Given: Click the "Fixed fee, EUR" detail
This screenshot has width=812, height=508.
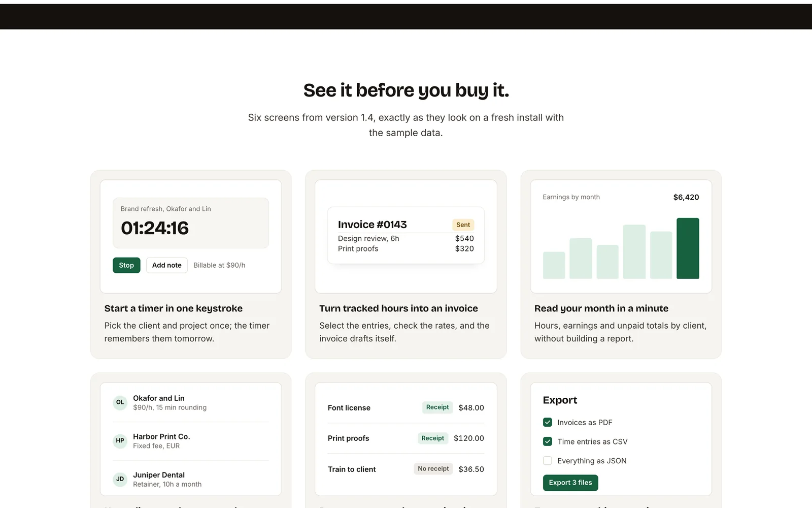Looking at the screenshot, I should click(x=156, y=446).
